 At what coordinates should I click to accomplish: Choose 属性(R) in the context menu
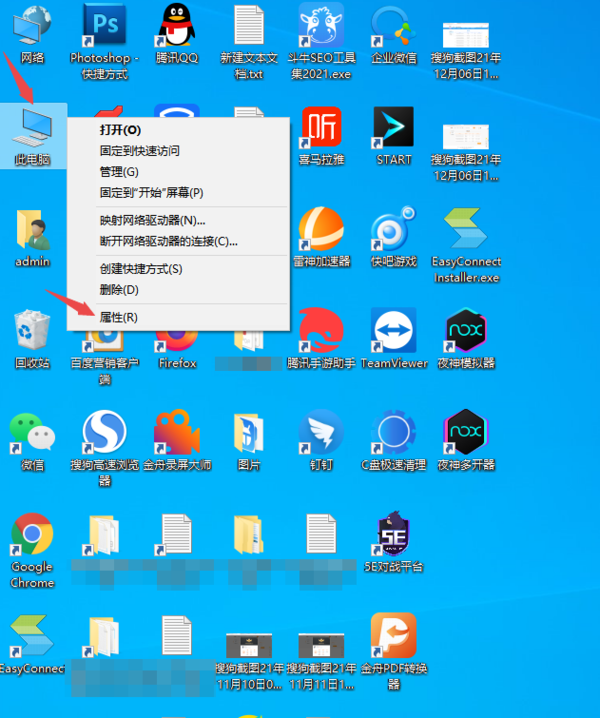tap(118, 317)
